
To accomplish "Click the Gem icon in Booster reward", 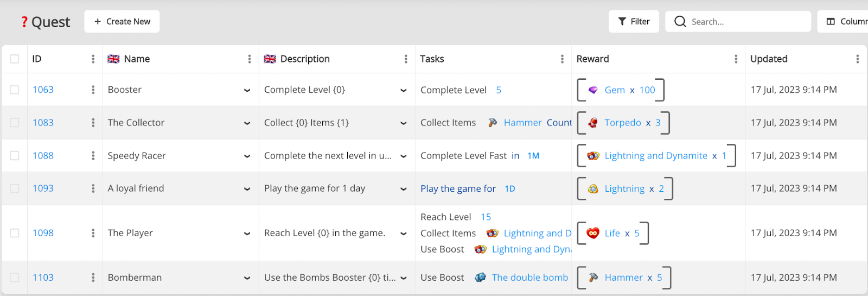I will 593,90.
